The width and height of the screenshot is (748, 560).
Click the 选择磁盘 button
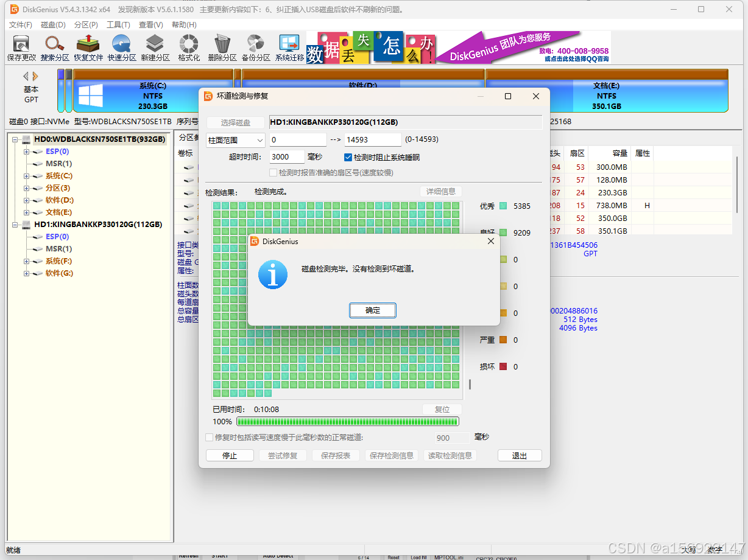click(236, 122)
